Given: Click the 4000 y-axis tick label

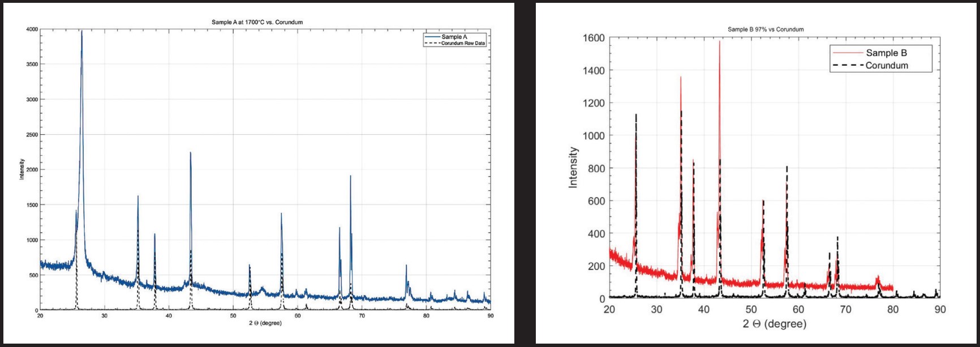Looking at the screenshot, I should pos(32,29).
